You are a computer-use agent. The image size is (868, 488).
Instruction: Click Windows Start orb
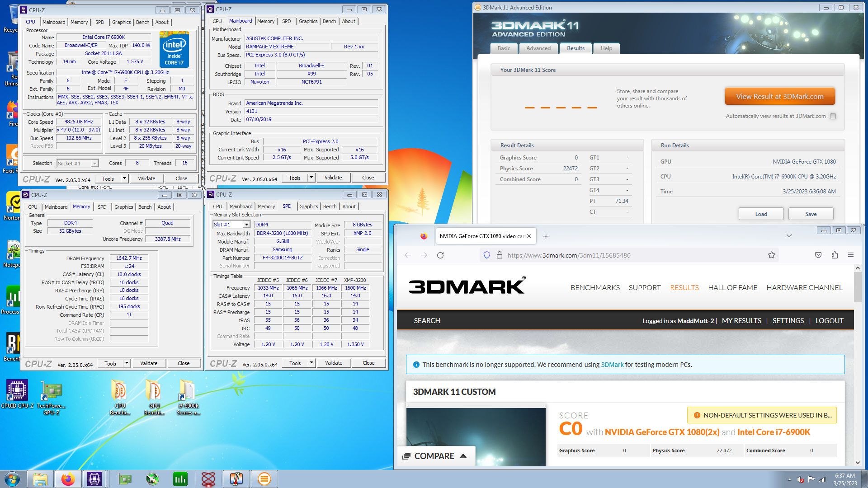pyautogui.click(x=12, y=479)
